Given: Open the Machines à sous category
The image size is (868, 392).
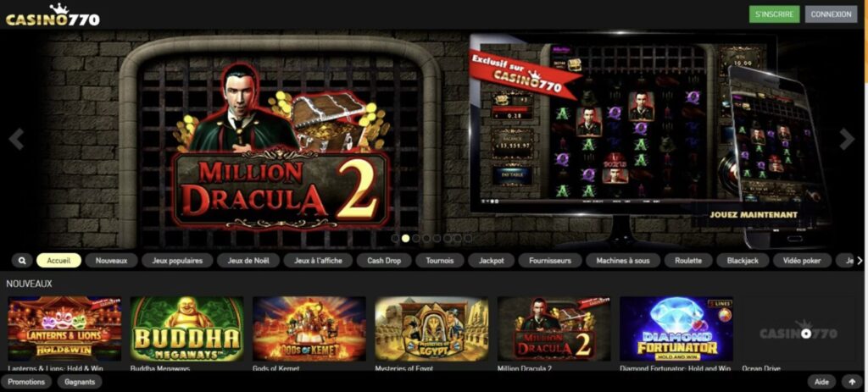Looking at the screenshot, I should (x=623, y=261).
